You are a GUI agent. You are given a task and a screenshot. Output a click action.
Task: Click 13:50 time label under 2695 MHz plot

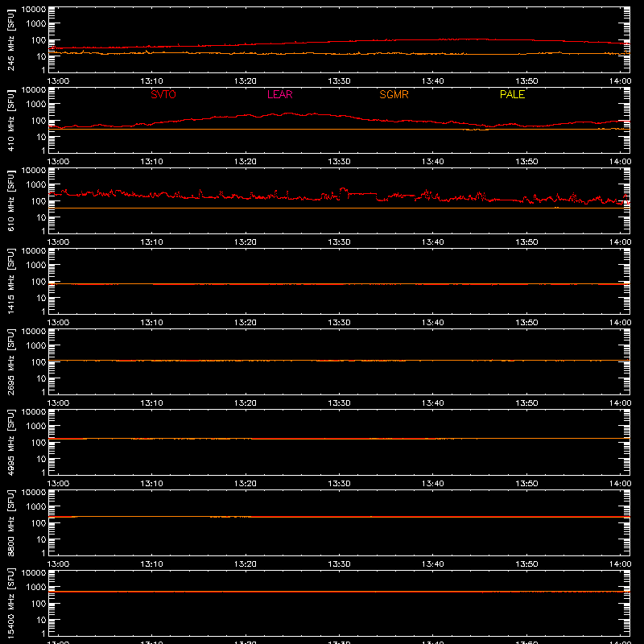click(526, 403)
